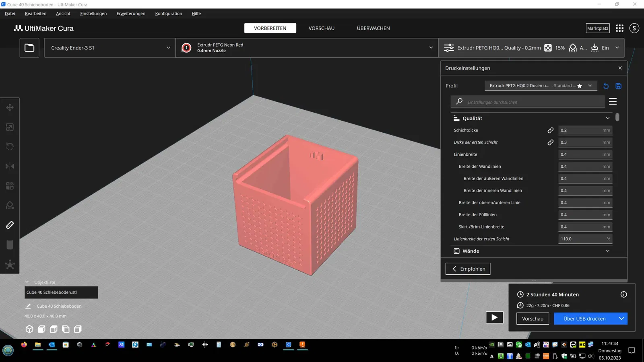
Task: Save the profile with the blue disk icon
Action: (619, 86)
